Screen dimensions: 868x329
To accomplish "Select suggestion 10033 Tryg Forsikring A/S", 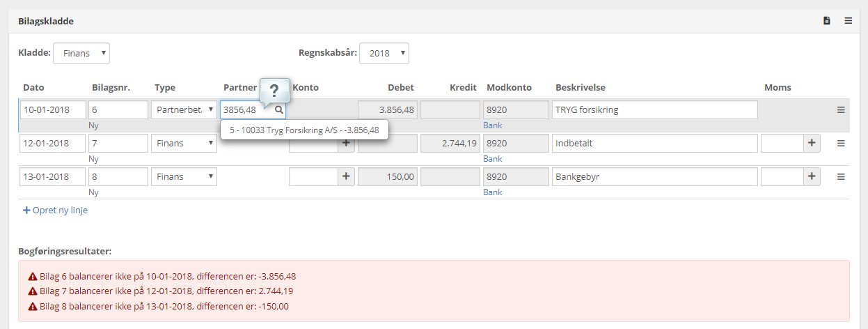I will pos(304,130).
